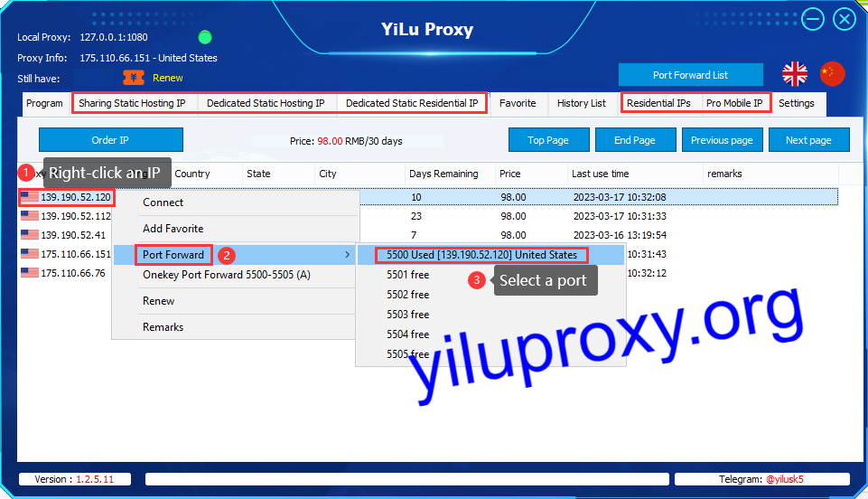Click the Port Forward List button

click(690, 75)
